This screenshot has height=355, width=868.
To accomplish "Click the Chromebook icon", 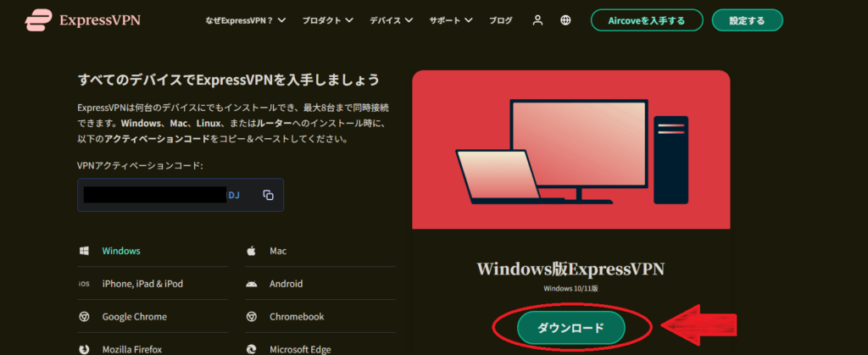I will coord(251,317).
